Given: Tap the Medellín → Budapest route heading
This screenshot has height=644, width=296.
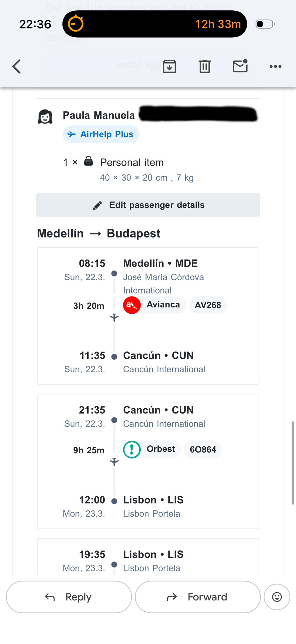Looking at the screenshot, I should click(x=99, y=233).
